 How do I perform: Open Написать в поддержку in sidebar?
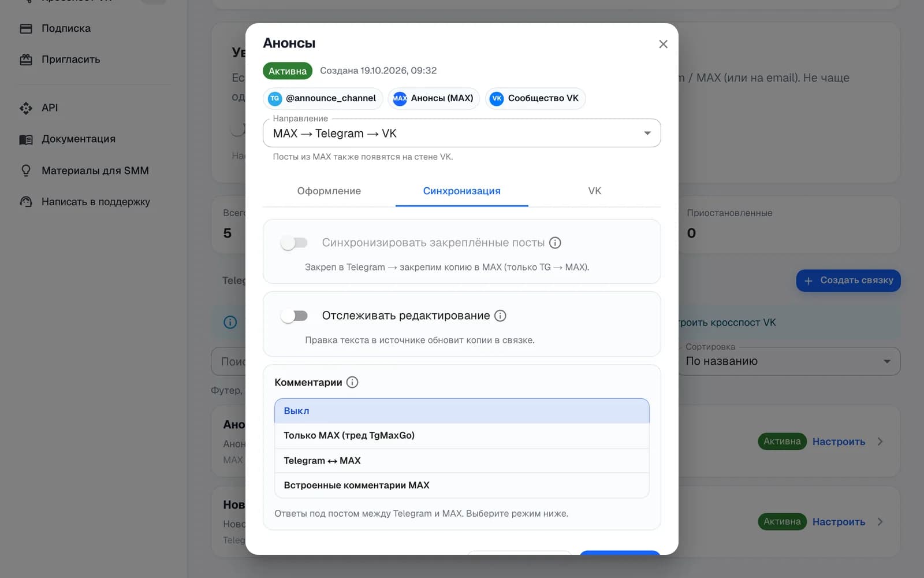tap(96, 202)
